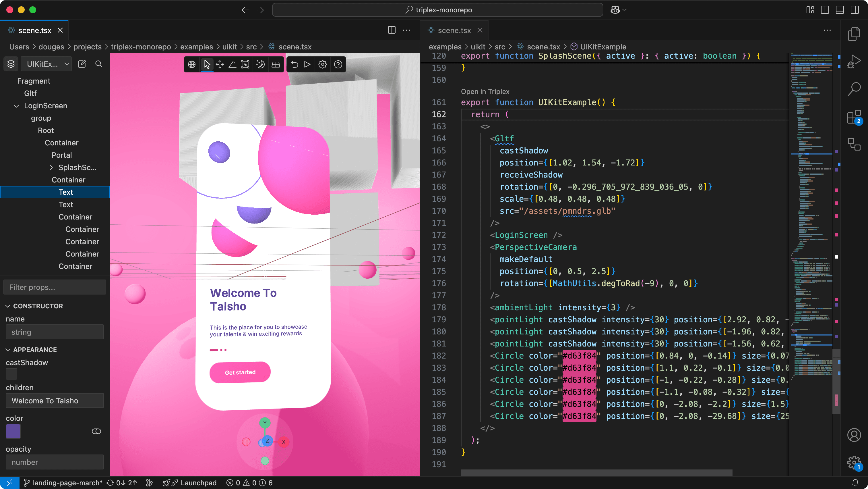Open the purple color swatch
Viewport: 868px width, 489px height.
coord(13,431)
